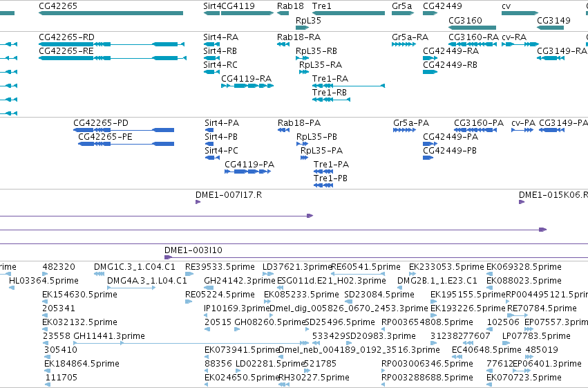This screenshot has width=588, height=388.
Task: Click EST RH30227.5prime
Action: pyautogui.click(x=284, y=385)
